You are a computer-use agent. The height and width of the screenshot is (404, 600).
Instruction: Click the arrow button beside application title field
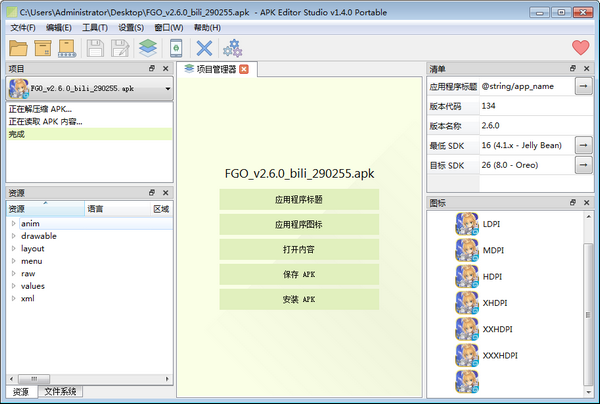click(x=584, y=87)
